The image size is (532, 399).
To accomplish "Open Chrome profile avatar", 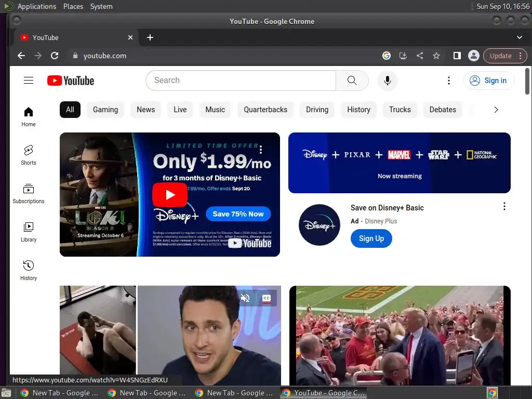I will point(474,56).
